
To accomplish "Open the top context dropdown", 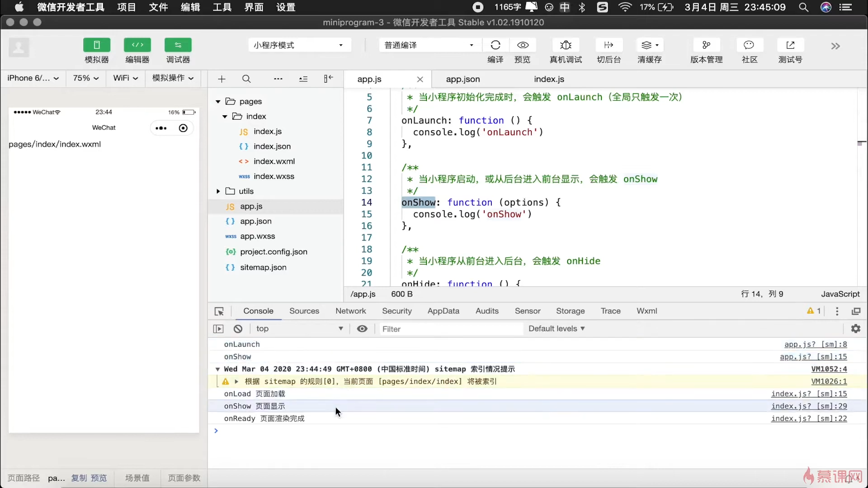I will (x=299, y=329).
